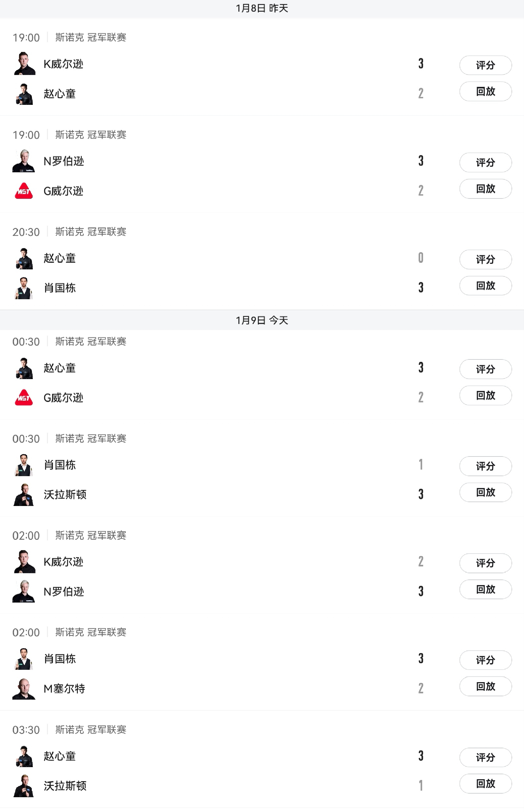Click the red WST logo beside G威尔逊 at 19:00

coord(24,191)
